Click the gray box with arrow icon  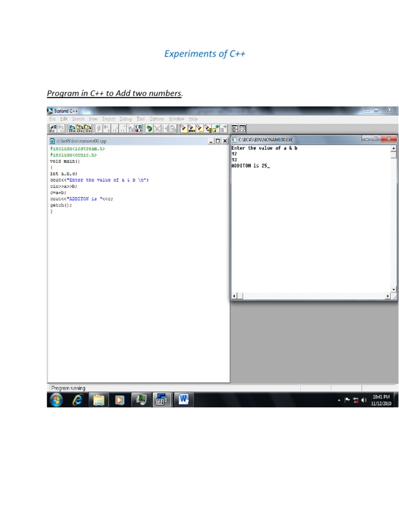[223, 129]
